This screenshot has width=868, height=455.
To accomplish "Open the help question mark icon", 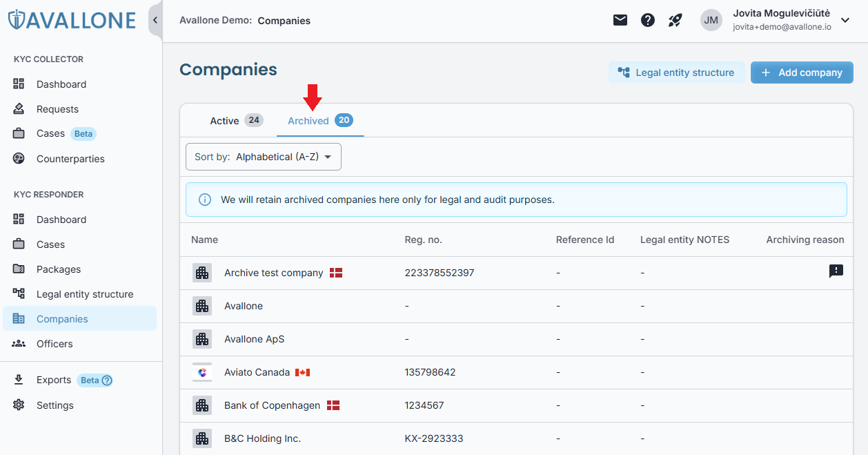I will pyautogui.click(x=648, y=20).
